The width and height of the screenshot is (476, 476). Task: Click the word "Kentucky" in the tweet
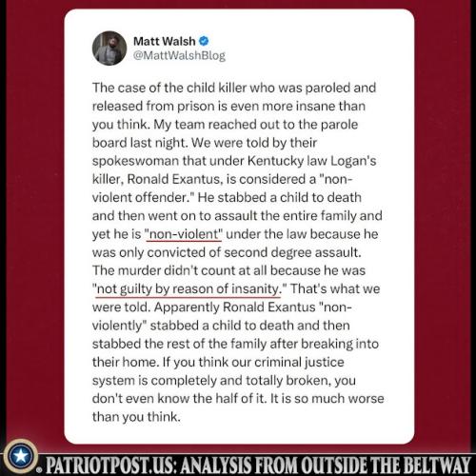pyautogui.click(x=275, y=161)
